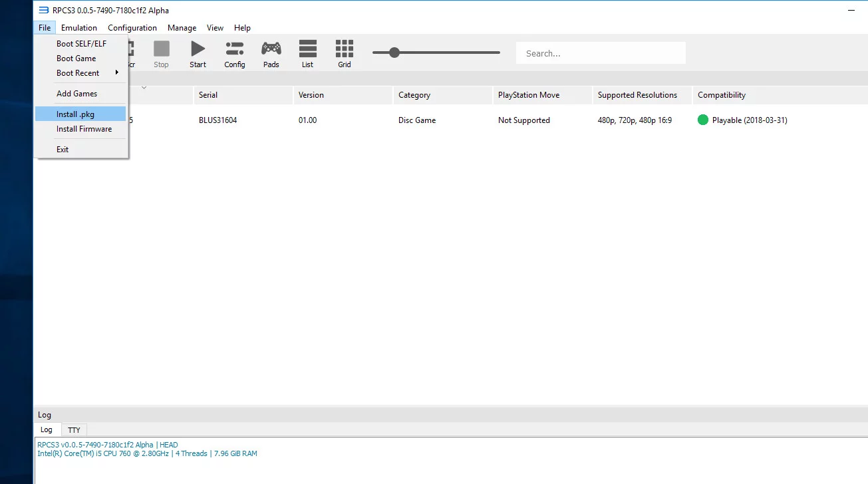The height and width of the screenshot is (484, 868).
Task: Click the RPCS3 logo in title bar
Action: pos(43,10)
